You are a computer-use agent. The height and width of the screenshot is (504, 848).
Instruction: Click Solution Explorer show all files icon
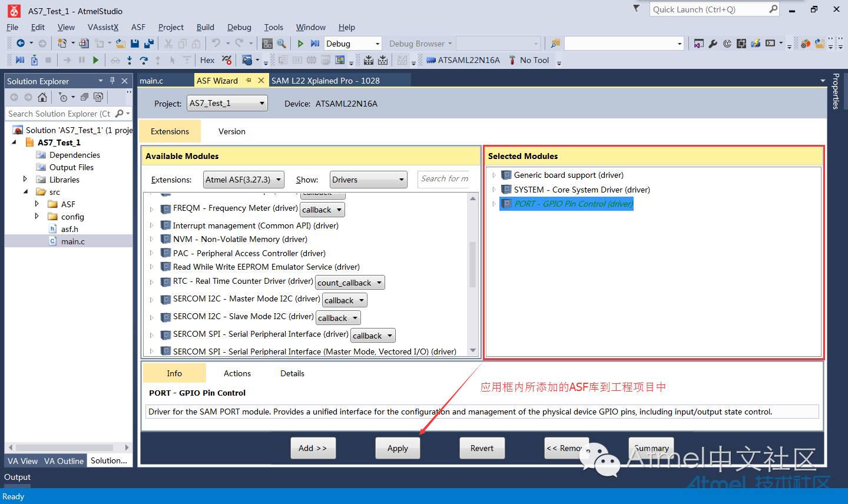coord(98,97)
